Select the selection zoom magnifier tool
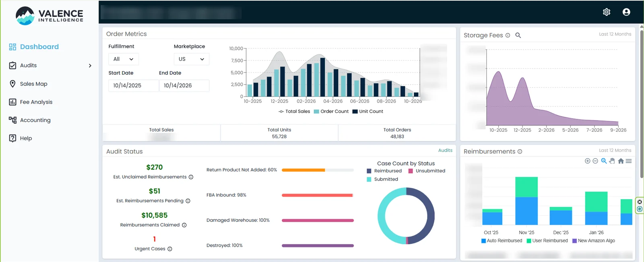This screenshot has height=262, width=644. [x=604, y=161]
